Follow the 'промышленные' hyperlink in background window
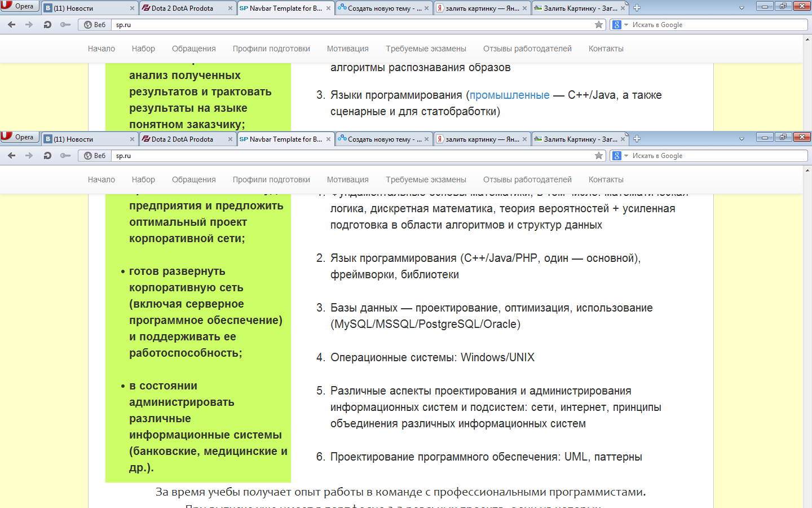Screen dimensions: 812x508 pyautogui.click(x=509, y=95)
